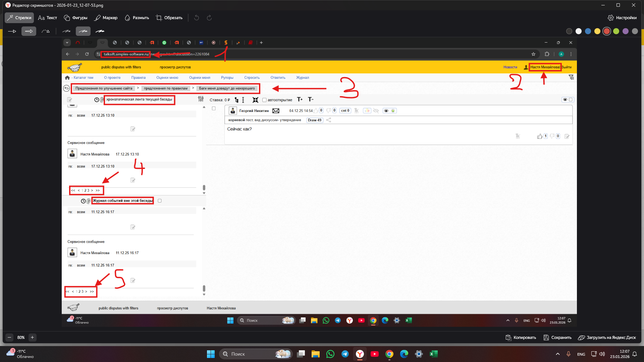Activate the Marker (Маркер) tool
The width and height of the screenshot is (644, 362).
(106, 18)
